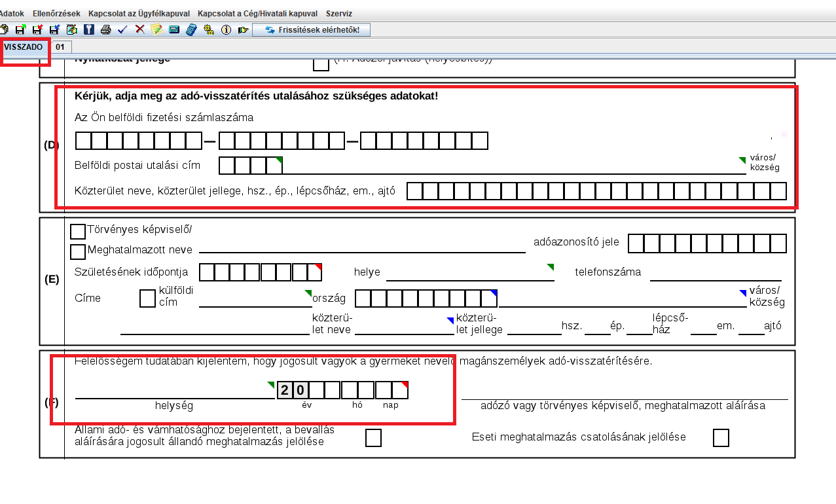This screenshot has height=504, width=836.
Task: Tick the Törvényes képviselő checkbox
Action: pyautogui.click(x=78, y=232)
